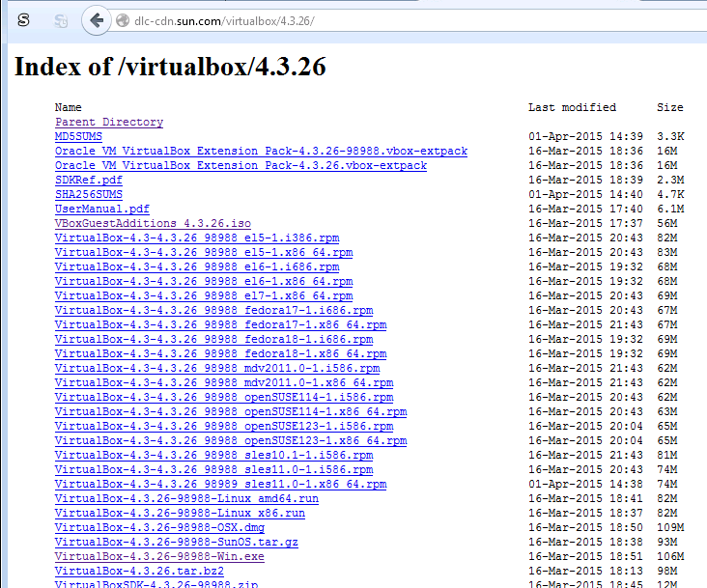The width and height of the screenshot is (707, 588).
Task: Download the openSUSE114-1.i586.rpm package
Action: click(224, 397)
